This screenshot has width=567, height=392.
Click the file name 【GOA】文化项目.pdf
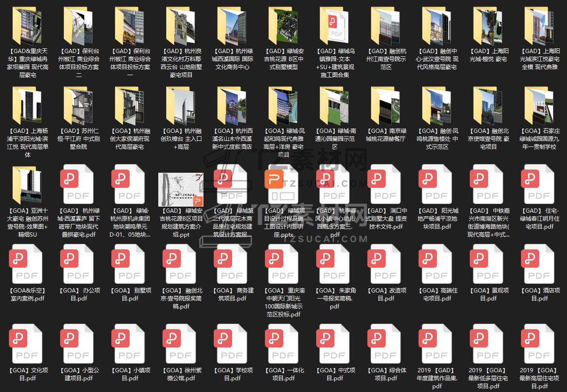[x=28, y=374]
